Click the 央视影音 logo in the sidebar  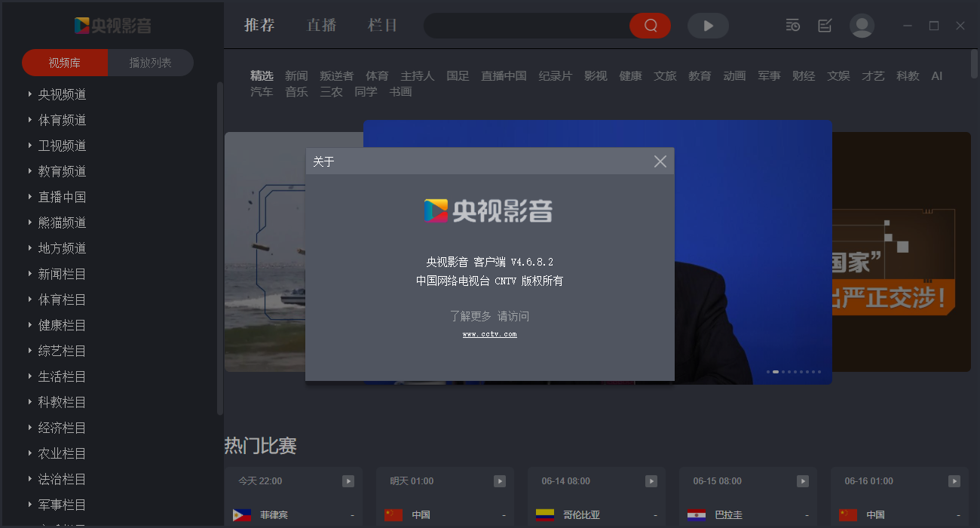(112, 24)
